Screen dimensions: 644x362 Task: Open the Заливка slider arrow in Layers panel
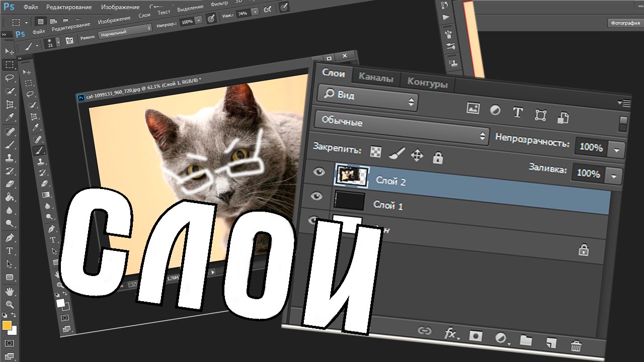(613, 176)
